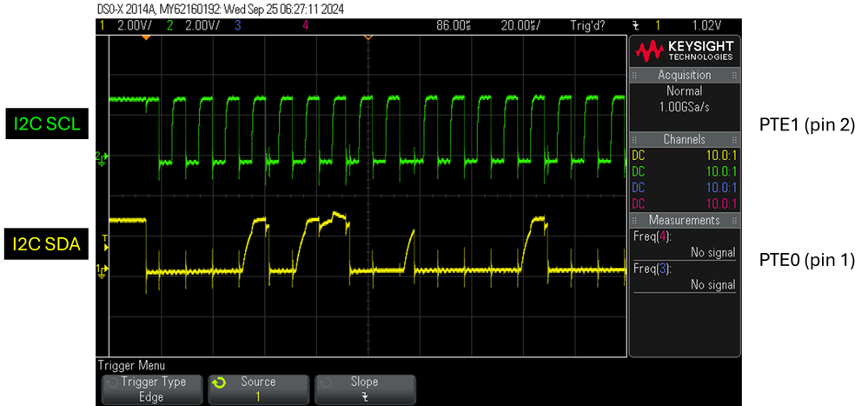Click the 20.00 time-per-division readout

pyautogui.click(x=521, y=25)
